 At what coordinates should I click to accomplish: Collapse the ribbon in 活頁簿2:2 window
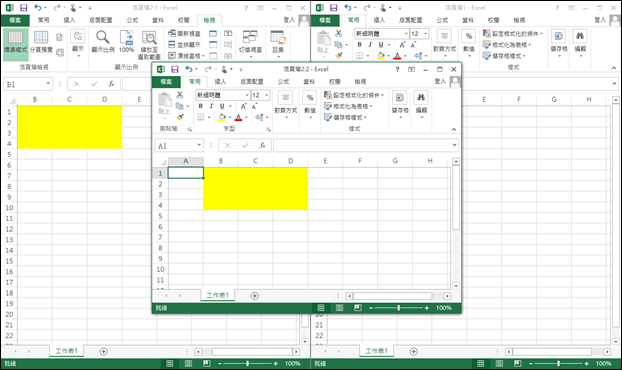coord(454,129)
